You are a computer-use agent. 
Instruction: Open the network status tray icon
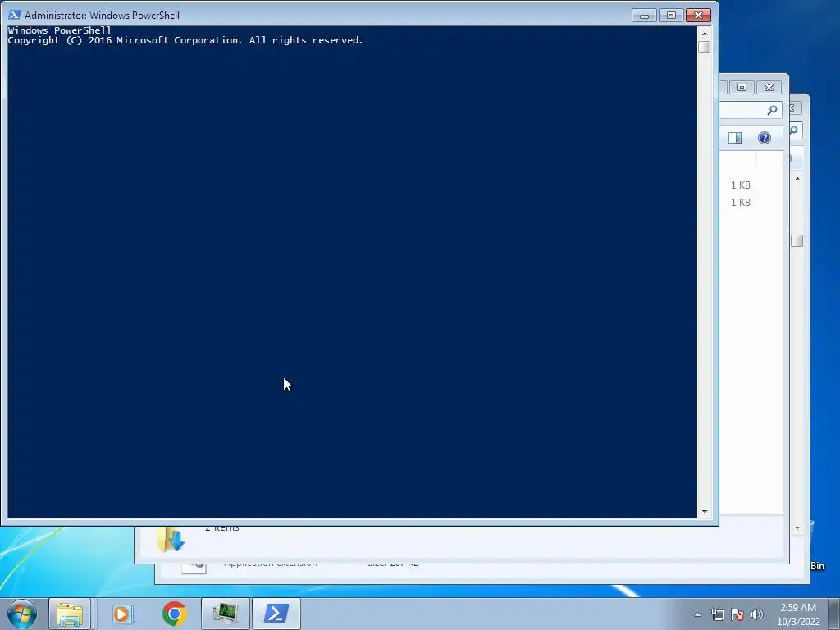[x=717, y=614]
